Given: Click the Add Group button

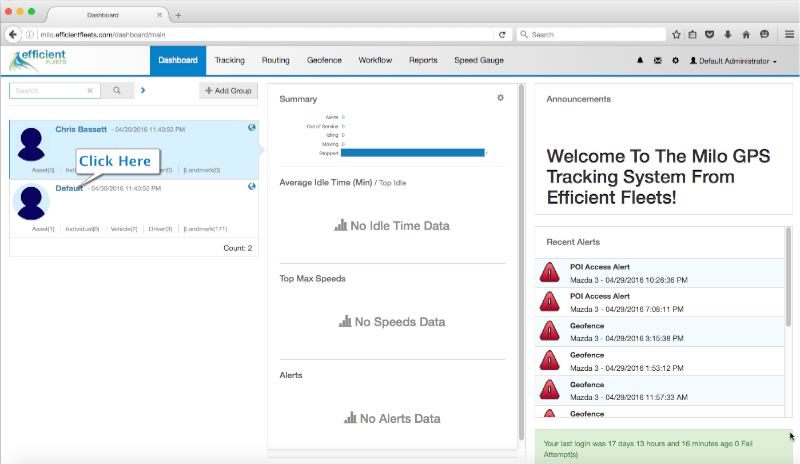Looking at the screenshot, I should tap(229, 90).
